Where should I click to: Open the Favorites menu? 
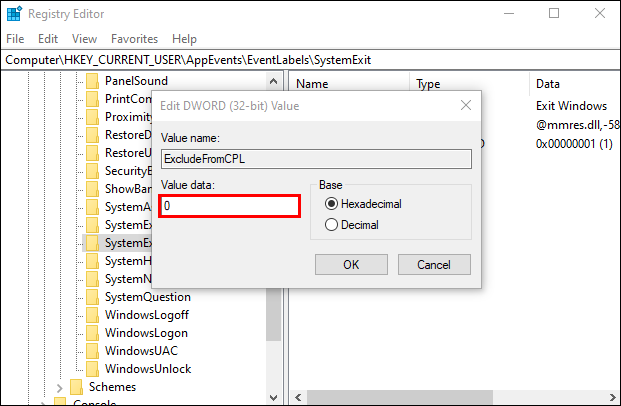(134, 39)
